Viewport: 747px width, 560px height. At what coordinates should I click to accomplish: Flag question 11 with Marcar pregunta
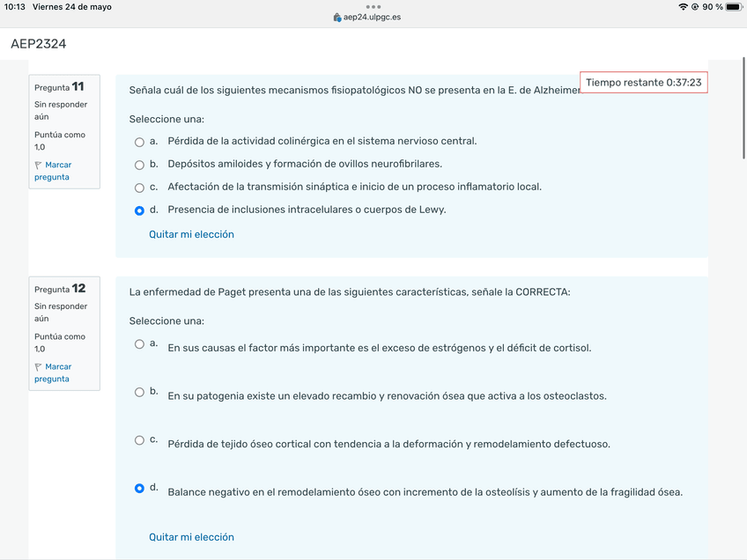[53, 171]
